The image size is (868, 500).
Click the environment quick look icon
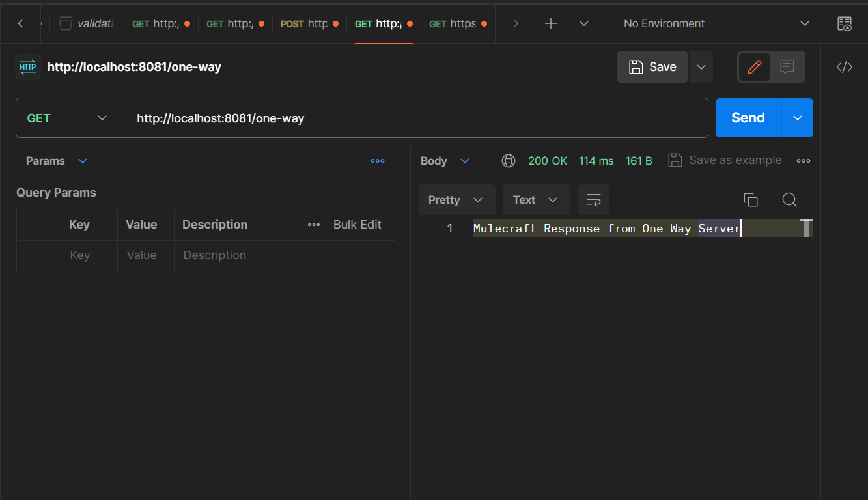pos(844,24)
